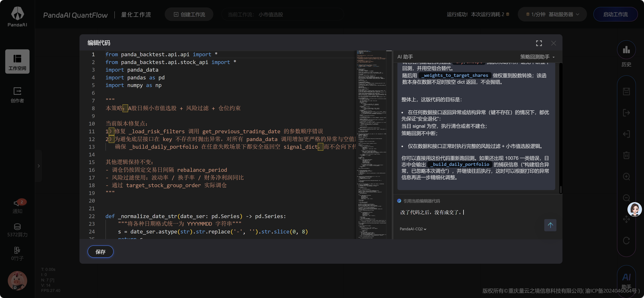This screenshot has height=298, width=644.
Task: Click the _build_daily_portfolio code tag in chat
Action: (x=460, y=164)
